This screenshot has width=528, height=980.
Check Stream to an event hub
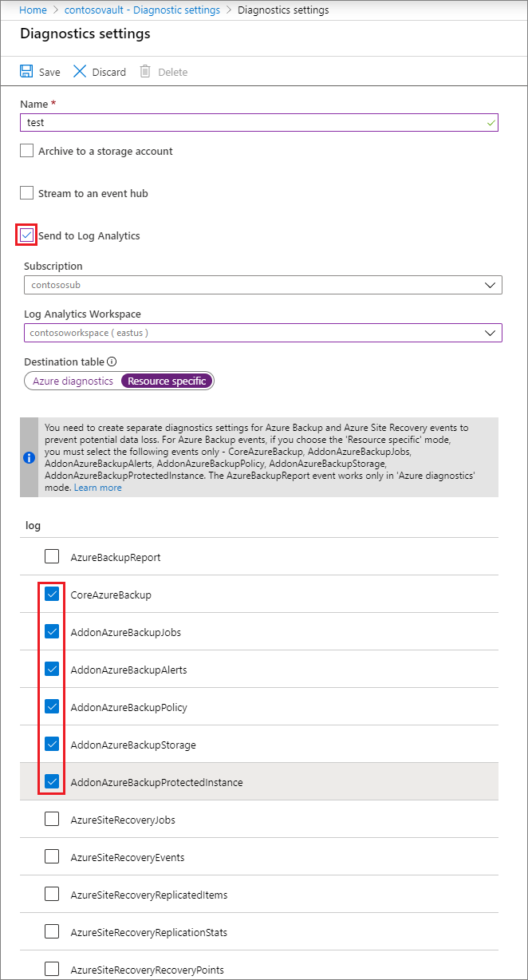(27, 193)
